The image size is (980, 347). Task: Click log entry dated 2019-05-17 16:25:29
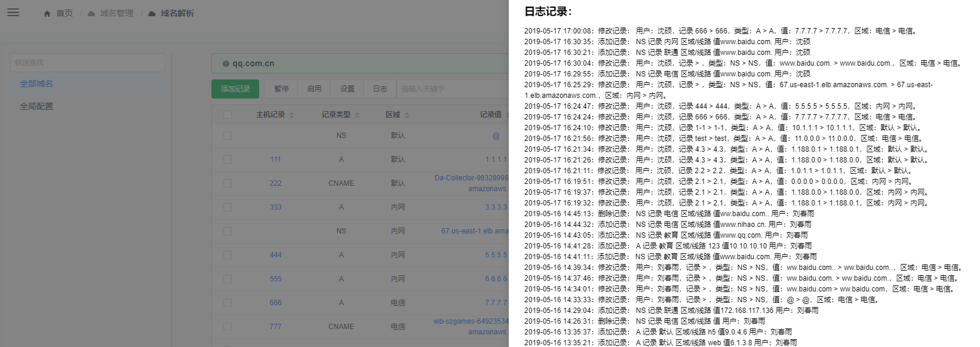[729, 90]
